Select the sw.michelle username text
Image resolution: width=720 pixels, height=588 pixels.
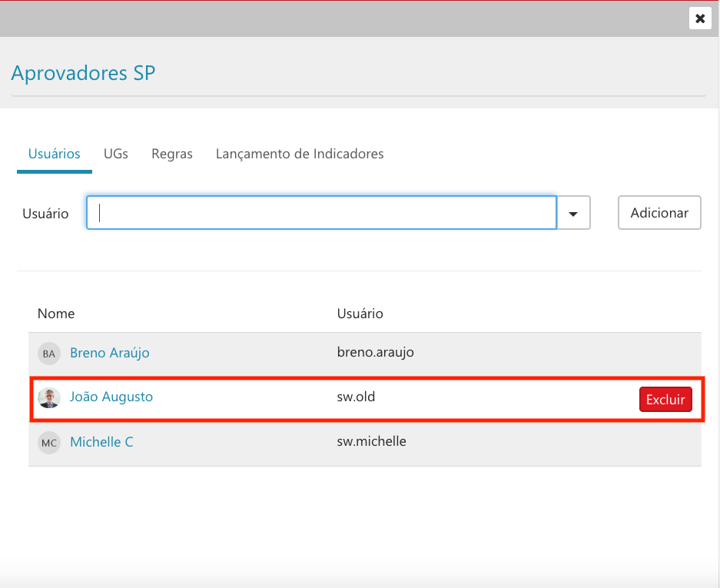tap(371, 441)
